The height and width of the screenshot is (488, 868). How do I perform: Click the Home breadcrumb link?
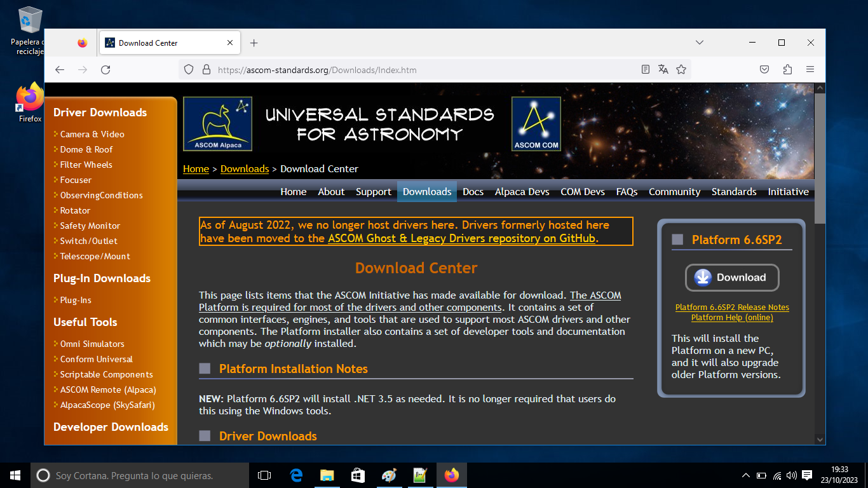pos(196,169)
